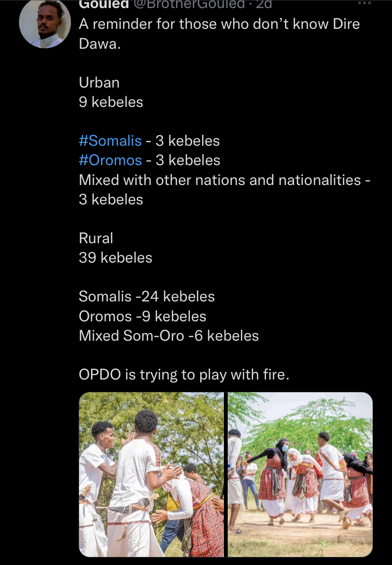Select the 'Oromos -9 kebeles' line

pyautogui.click(x=143, y=317)
